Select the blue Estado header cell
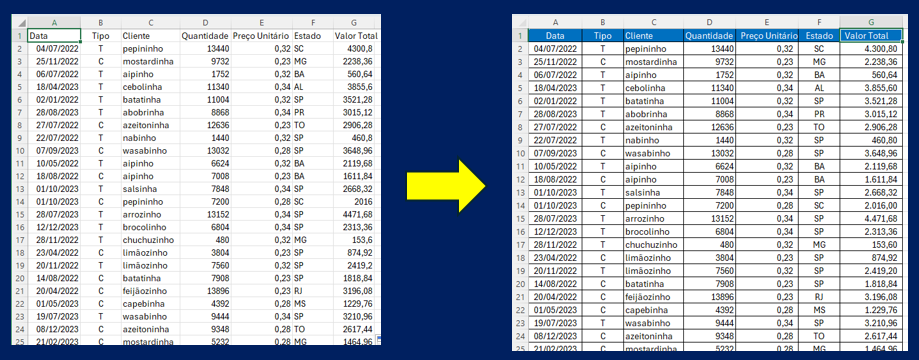919x360 pixels. pos(819,36)
